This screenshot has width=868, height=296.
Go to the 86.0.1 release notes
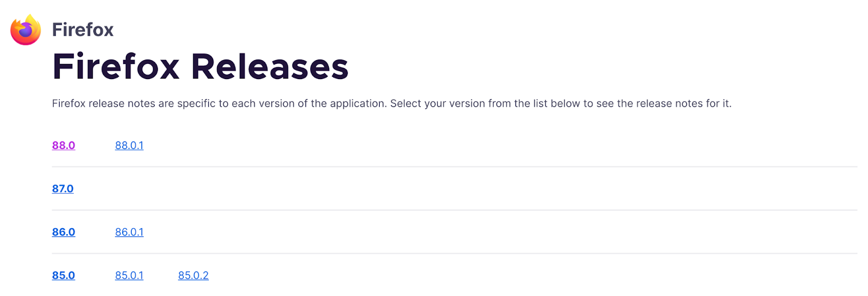(x=129, y=232)
